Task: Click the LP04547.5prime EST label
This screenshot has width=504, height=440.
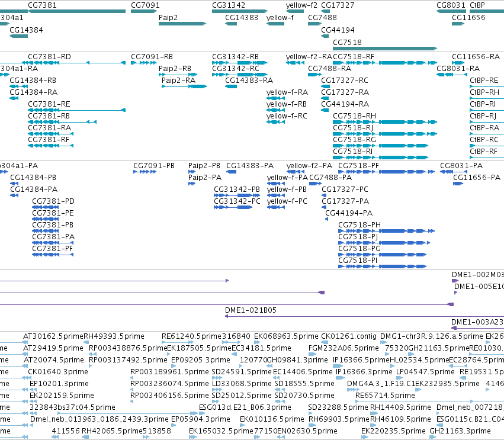Action: [425, 372]
